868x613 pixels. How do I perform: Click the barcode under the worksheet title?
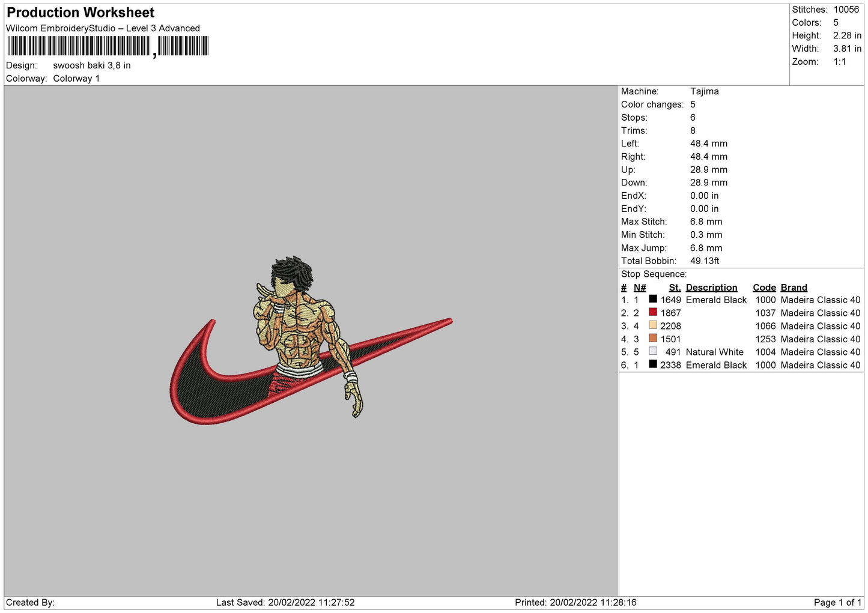pyautogui.click(x=108, y=46)
